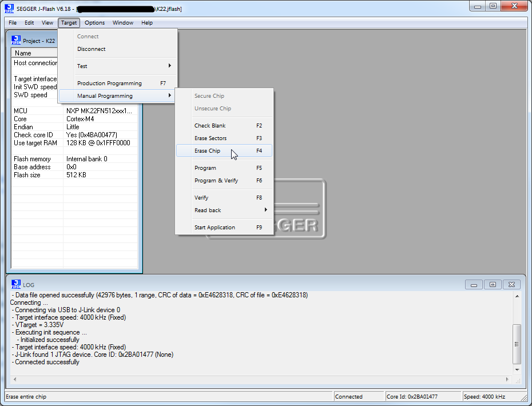
Task: Click the Flash memory row
Action: tap(74, 159)
